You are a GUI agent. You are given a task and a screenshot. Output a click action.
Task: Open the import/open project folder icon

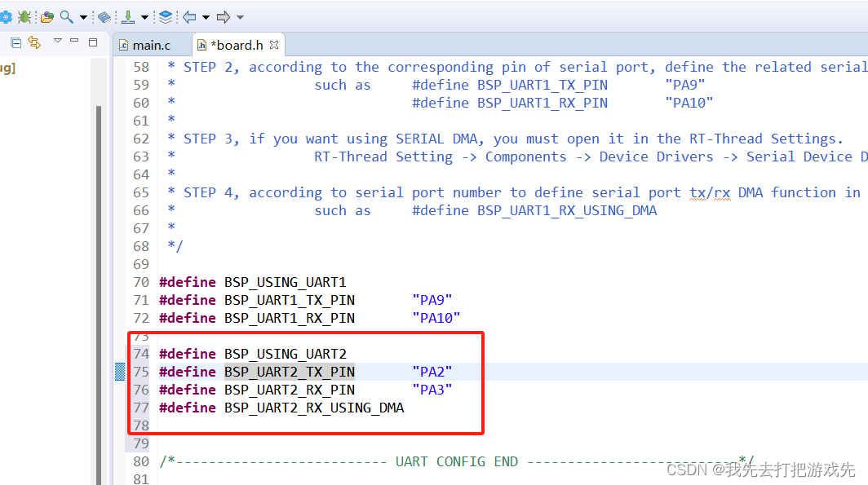(x=46, y=16)
